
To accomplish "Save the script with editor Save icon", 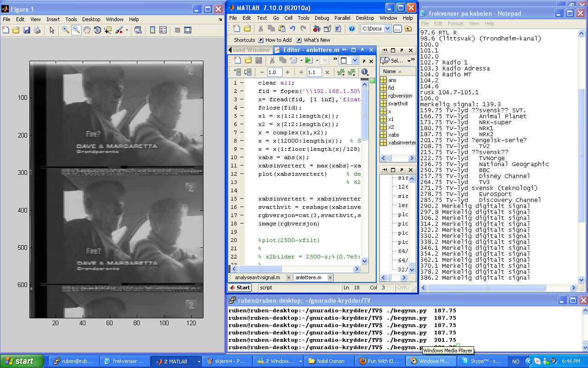I will tap(259, 60).
